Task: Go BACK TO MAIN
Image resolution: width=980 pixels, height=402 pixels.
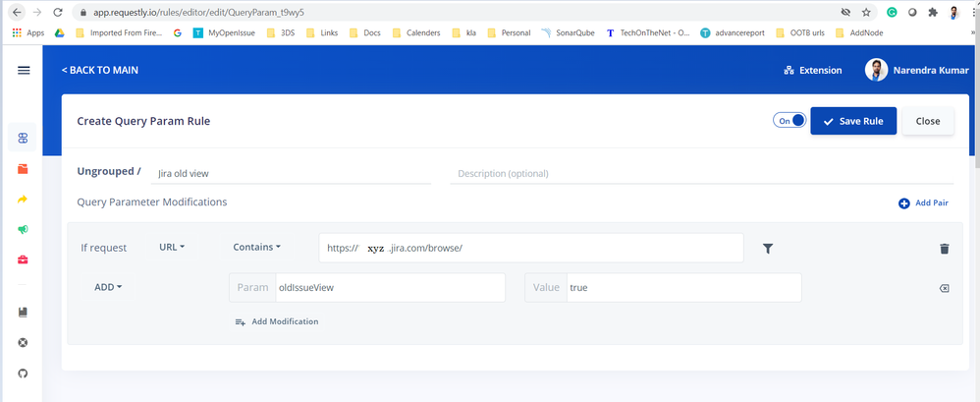Action: (100, 70)
